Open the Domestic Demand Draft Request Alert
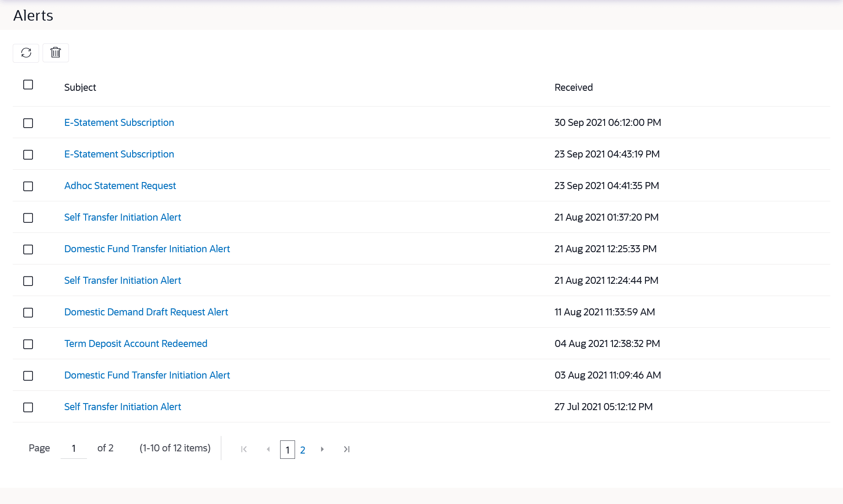This screenshot has width=843, height=504. pyautogui.click(x=146, y=312)
